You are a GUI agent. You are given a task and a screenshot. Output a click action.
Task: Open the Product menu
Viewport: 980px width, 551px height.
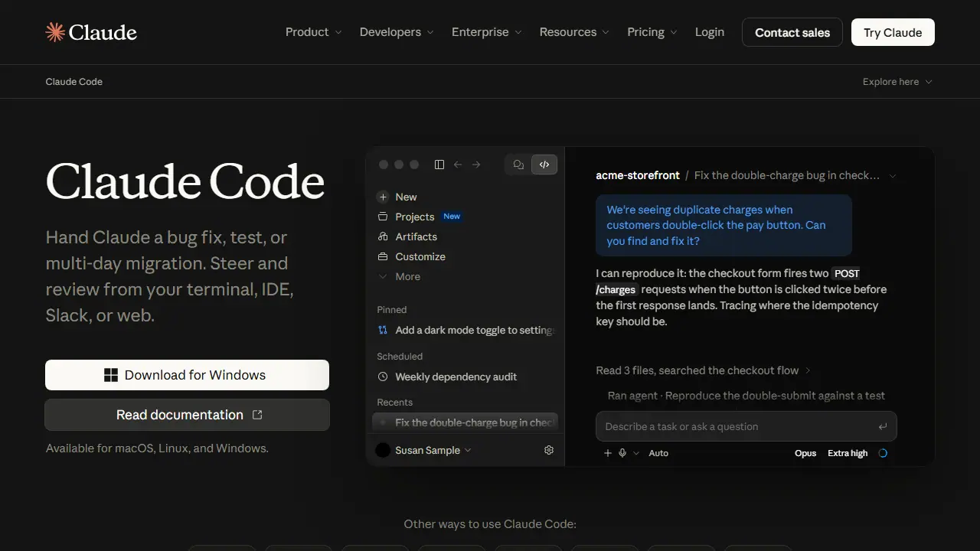pos(314,32)
